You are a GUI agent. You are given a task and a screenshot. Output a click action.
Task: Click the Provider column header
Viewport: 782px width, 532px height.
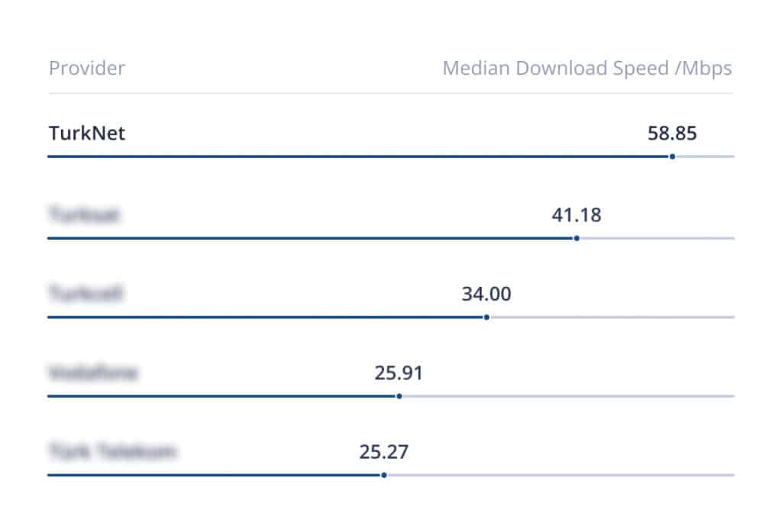click(86, 69)
